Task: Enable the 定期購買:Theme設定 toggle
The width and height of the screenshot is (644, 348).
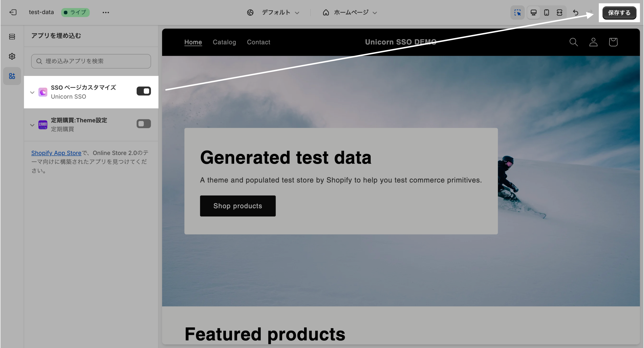Action: (144, 124)
